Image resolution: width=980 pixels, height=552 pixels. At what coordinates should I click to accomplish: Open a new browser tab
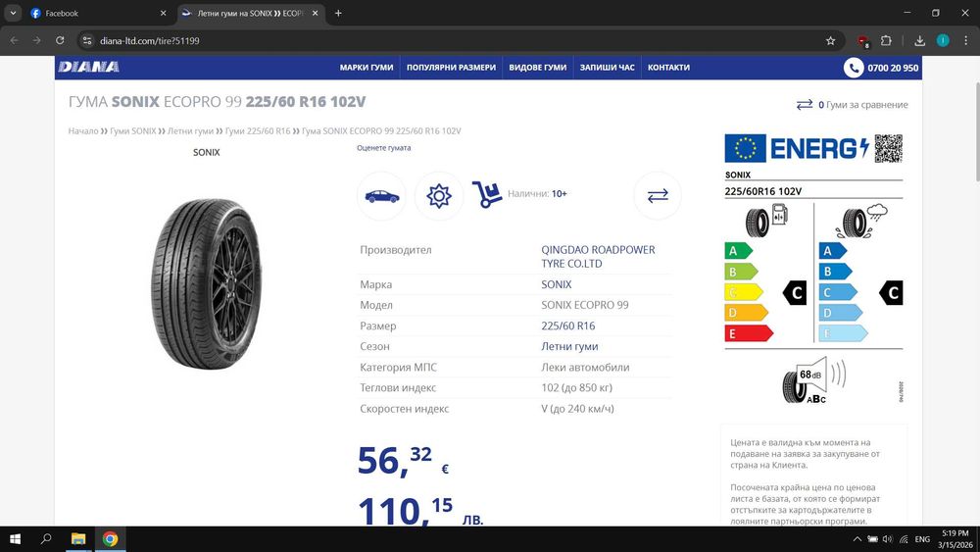(338, 13)
